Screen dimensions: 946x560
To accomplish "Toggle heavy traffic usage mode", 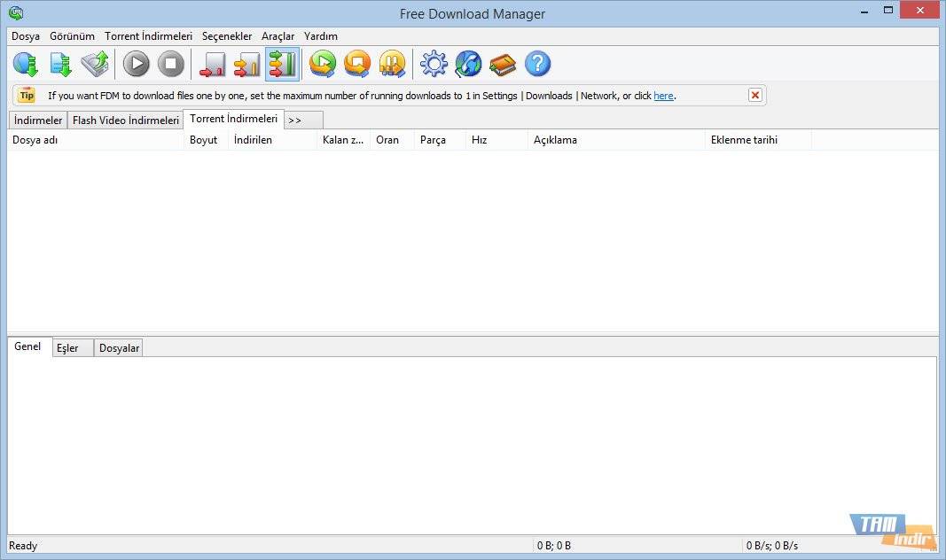I will tap(282, 64).
